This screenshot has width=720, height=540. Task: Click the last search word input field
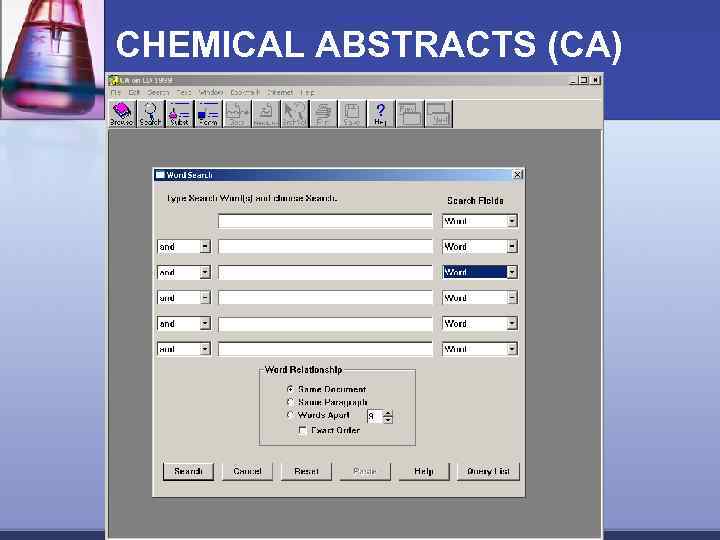(325, 349)
